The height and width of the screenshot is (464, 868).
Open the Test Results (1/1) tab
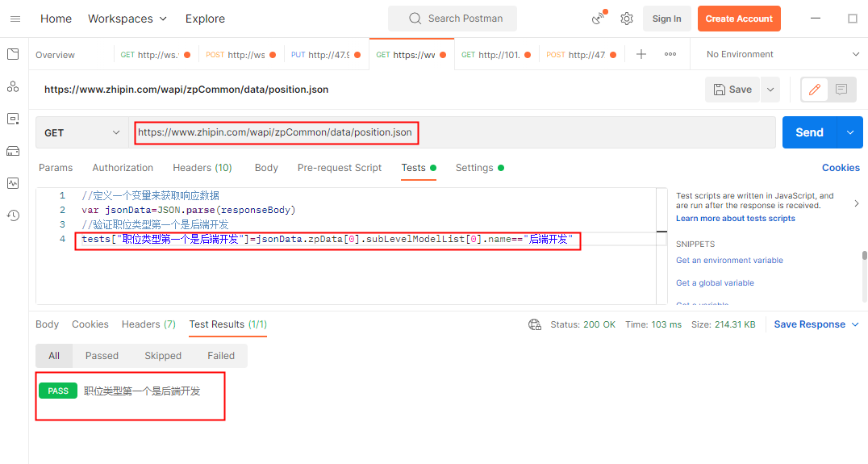pos(228,324)
